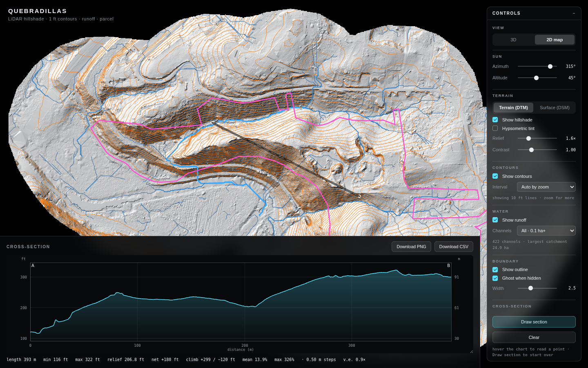Switch to the 3D view
This screenshot has height=368, width=588.
pyautogui.click(x=513, y=40)
